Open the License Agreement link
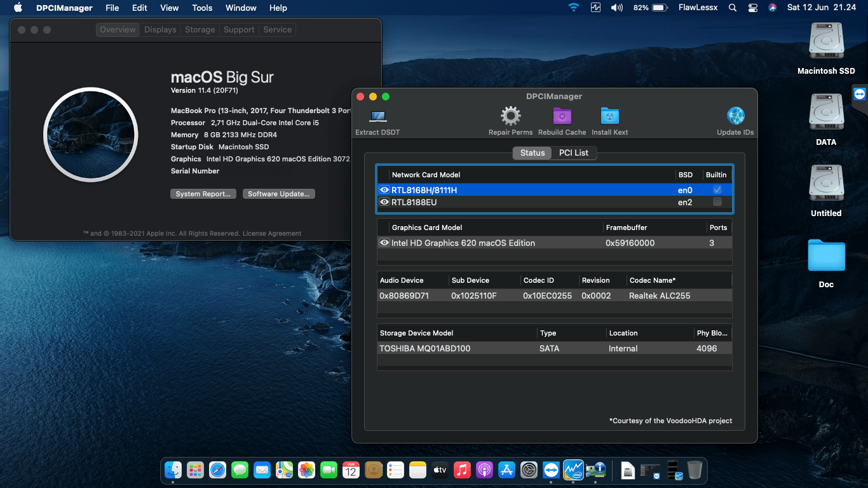This screenshot has height=488, width=868. [x=272, y=234]
